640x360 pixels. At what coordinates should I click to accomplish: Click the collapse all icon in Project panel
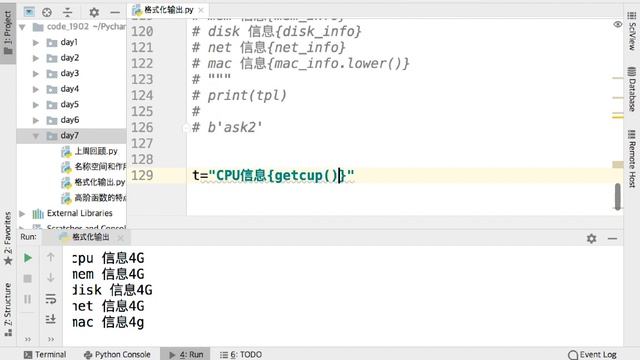coord(67,12)
